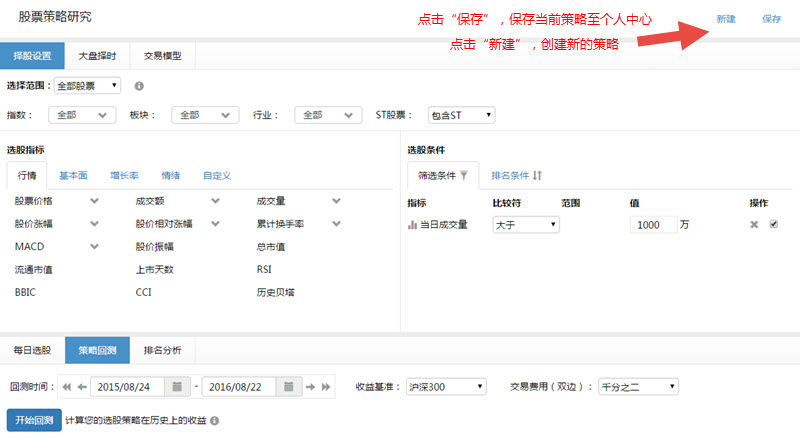Open the end date calendar picker icon
This screenshot has height=445, width=800.
[x=288, y=386]
